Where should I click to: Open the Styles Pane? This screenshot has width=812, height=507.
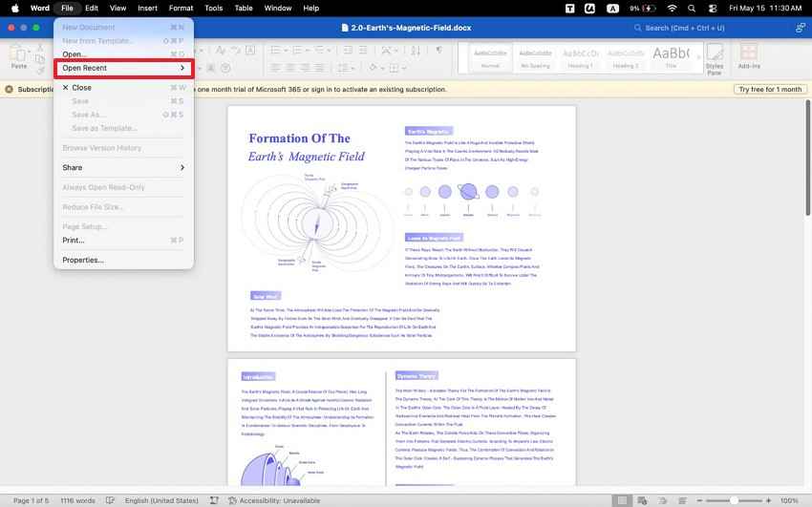click(x=715, y=58)
